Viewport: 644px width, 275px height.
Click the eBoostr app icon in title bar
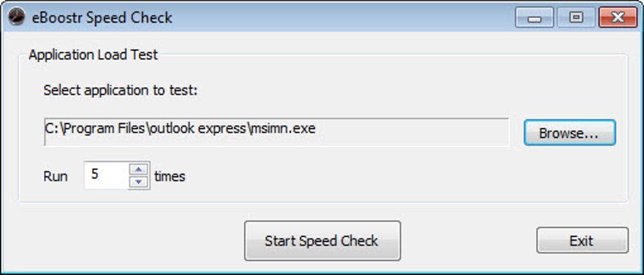[17, 17]
